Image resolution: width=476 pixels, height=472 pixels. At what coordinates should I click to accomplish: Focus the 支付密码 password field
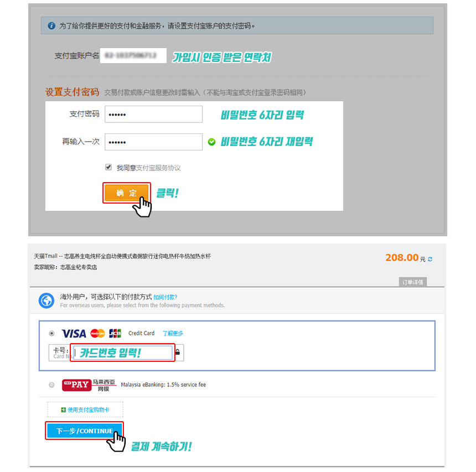(154, 114)
